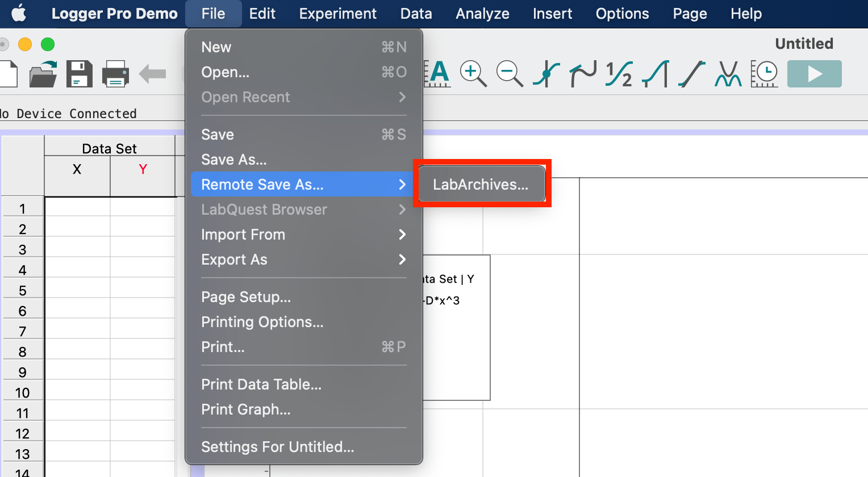
Task: Expand the Export As submenu
Action: 234,260
